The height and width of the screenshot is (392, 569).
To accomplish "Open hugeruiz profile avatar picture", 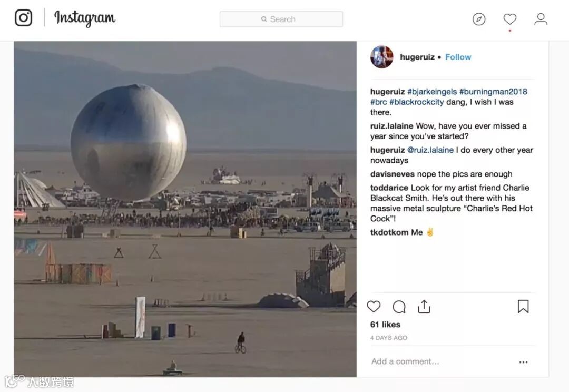I will point(382,57).
